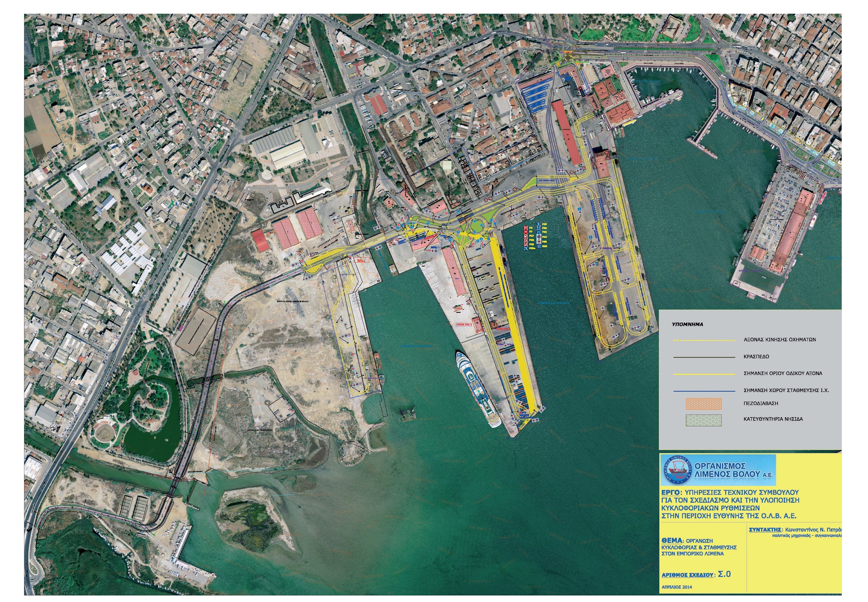
Task: Click the solid yellow road limit legend line
Action: coord(704,374)
